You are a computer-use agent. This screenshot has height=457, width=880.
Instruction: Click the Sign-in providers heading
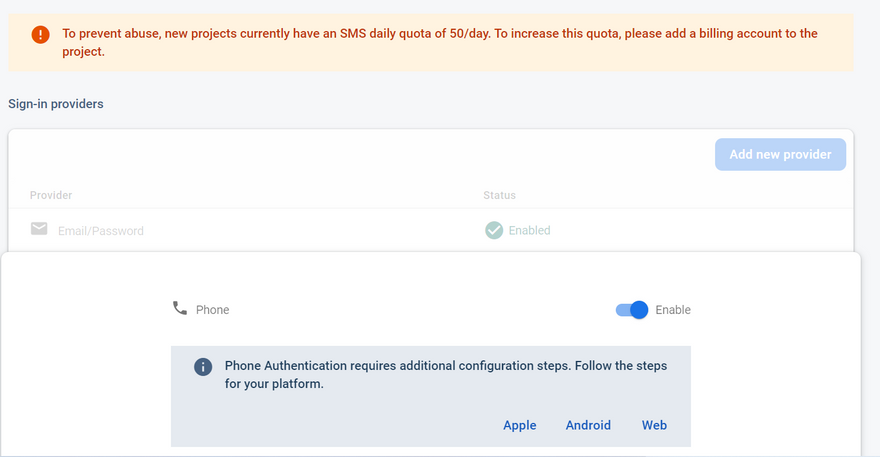click(x=56, y=104)
